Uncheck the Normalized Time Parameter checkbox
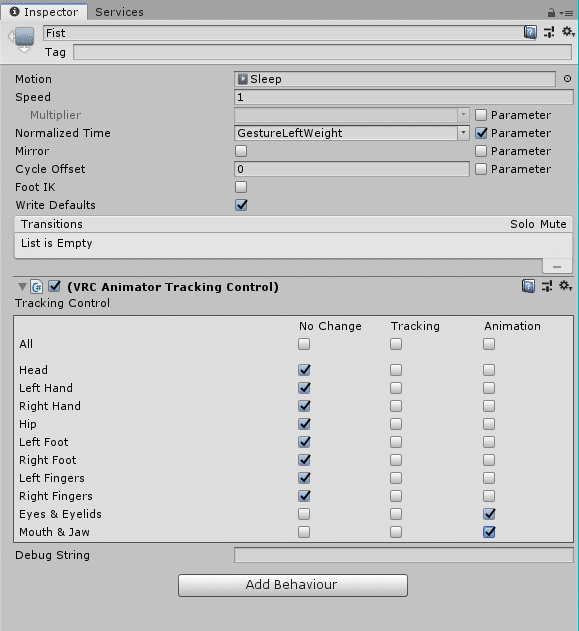The image size is (579, 631). (x=481, y=133)
